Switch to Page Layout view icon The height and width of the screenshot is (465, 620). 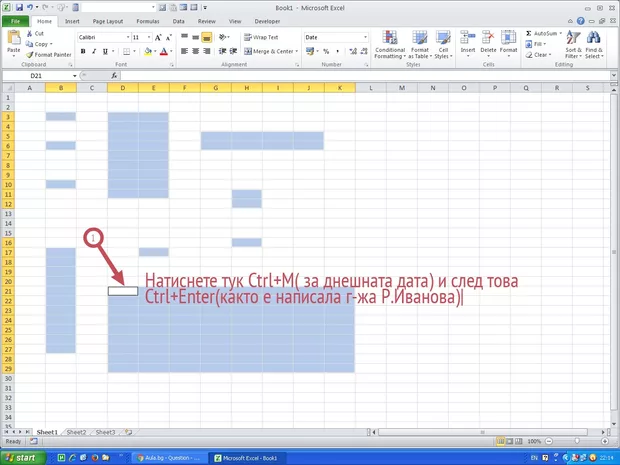pos(510,441)
